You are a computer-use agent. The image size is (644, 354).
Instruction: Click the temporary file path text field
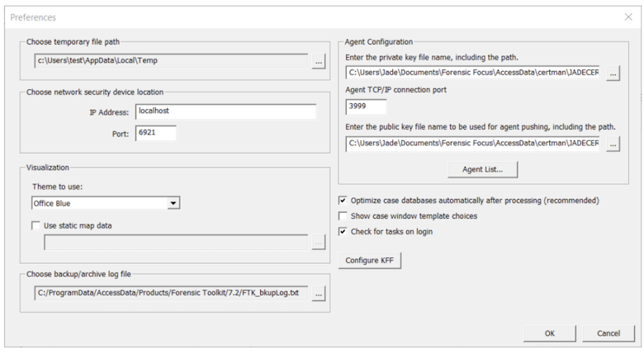pyautogui.click(x=171, y=61)
